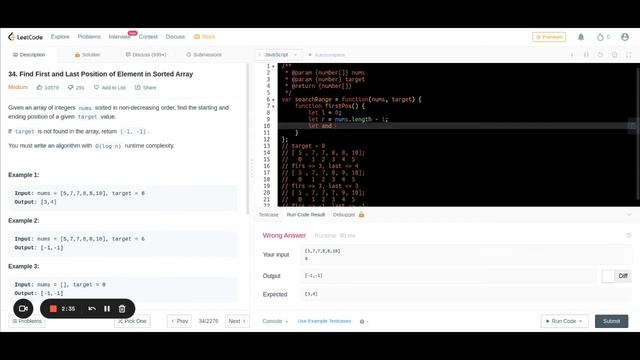The image size is (640, 360).
Task: Open the testcase help icon
Action: [x=362, y=321]
